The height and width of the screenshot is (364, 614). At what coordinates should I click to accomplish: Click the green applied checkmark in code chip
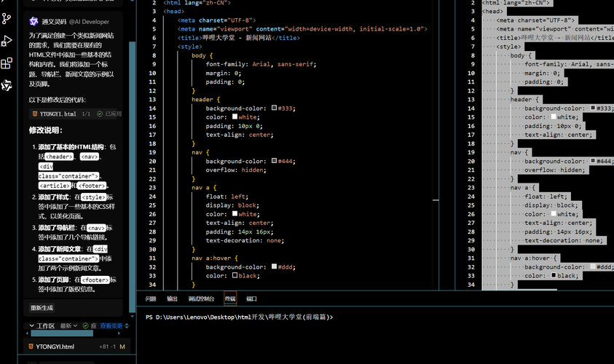(x=100, y=114)
